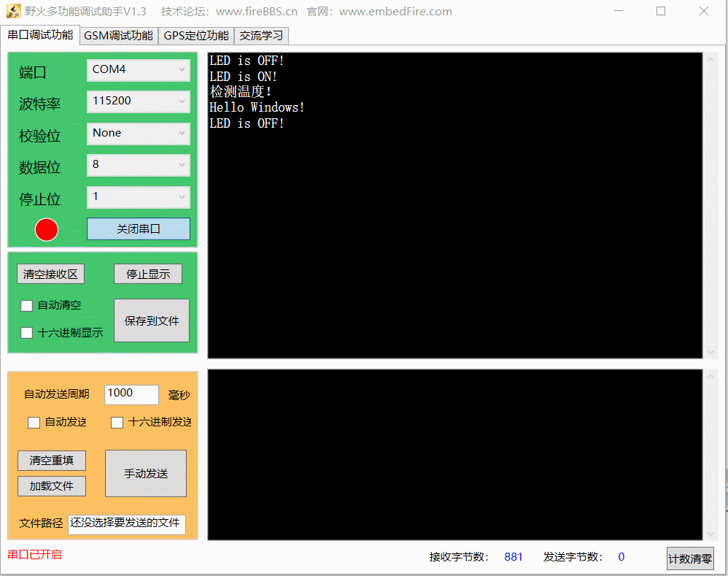Click the received bytes value 881

(514, 557)
